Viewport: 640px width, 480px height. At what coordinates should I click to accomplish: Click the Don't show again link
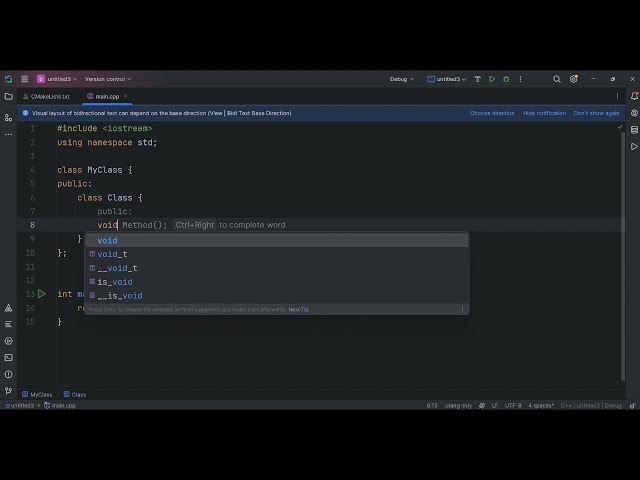[x=596, y=113]
